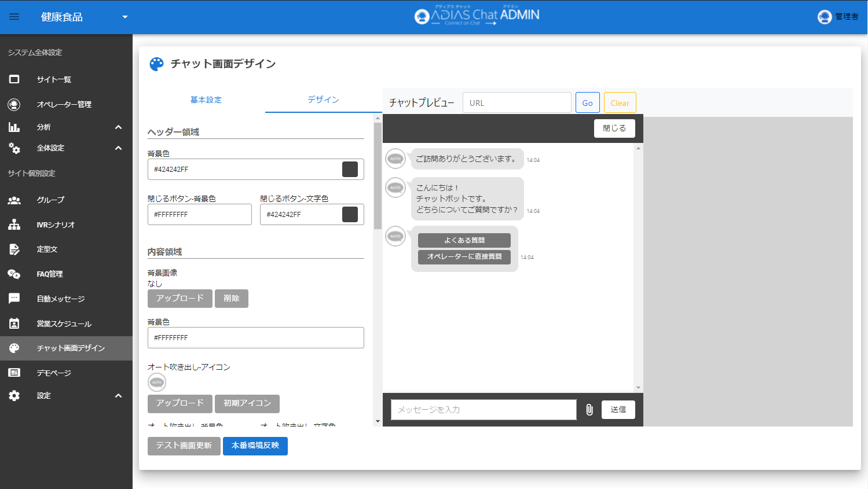
Task: Open FAQ管理 in the sidebar
Action: coord(50,274)
